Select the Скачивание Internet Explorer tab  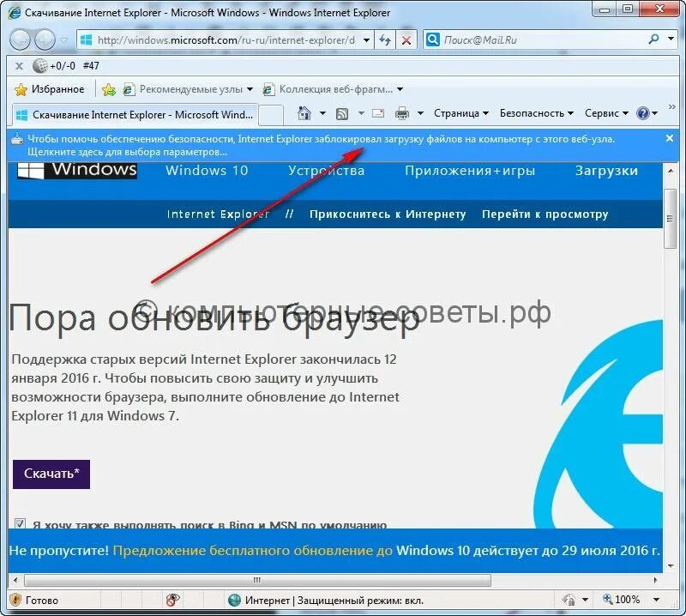click(135, 115)
